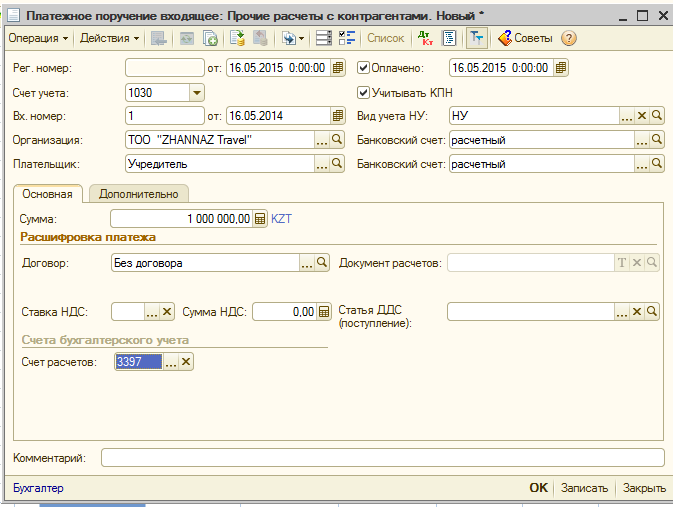The image size is (673, 507).
Task: Open selection for Договор field
Action: pyautogui.click(x=306, y=263)
